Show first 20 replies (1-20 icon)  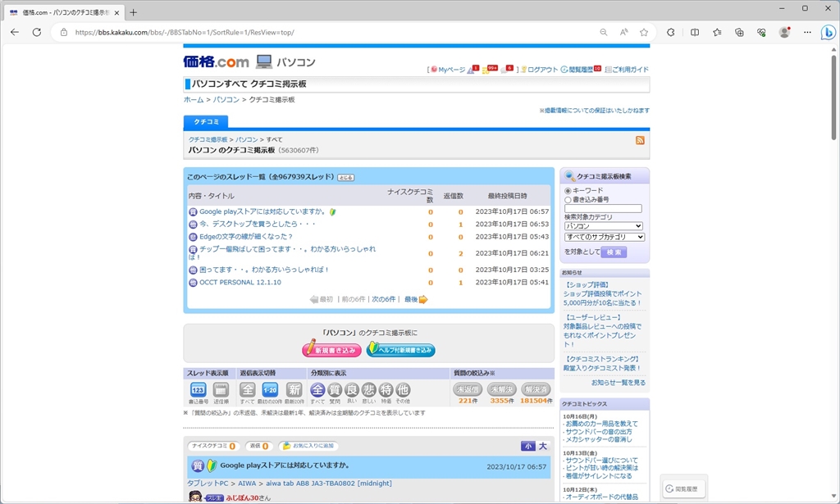[x=271, y=390]
